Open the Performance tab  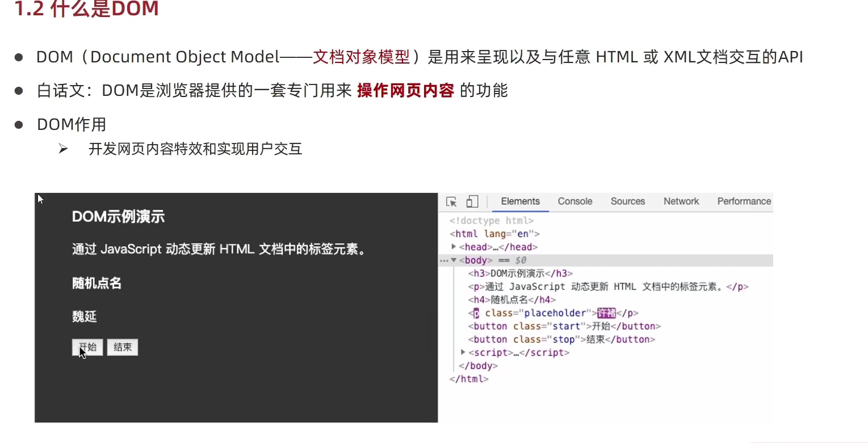(743, 201)
